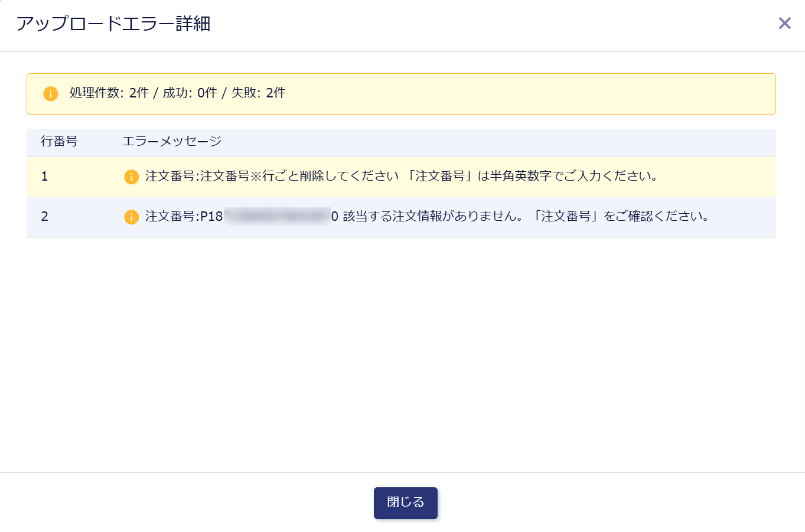Click the 処理件数: 2件 text
Viewport: 805px width, 532px height.
pos(109,93)
